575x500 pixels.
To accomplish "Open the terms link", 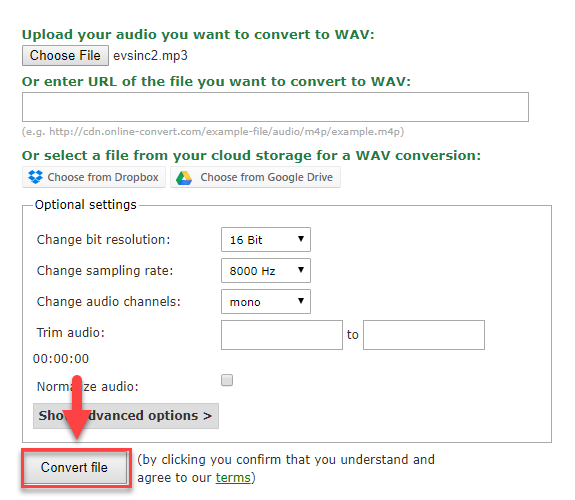I will (233, 478).
